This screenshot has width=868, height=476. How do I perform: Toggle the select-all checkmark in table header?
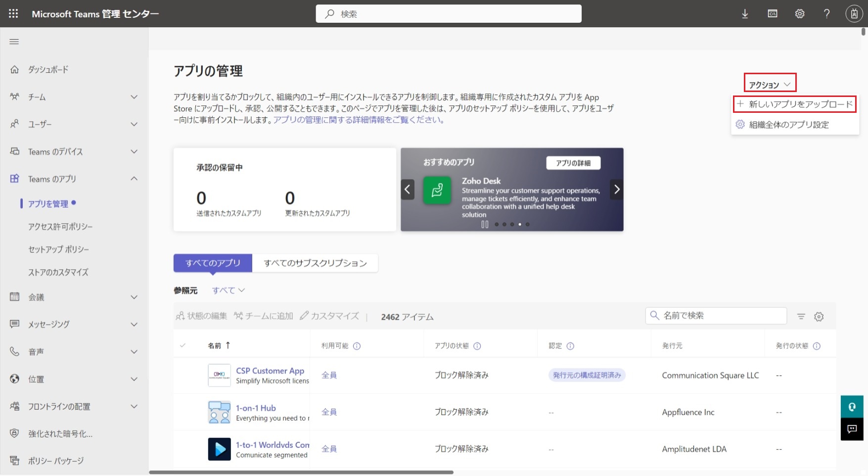pos(183,345)
